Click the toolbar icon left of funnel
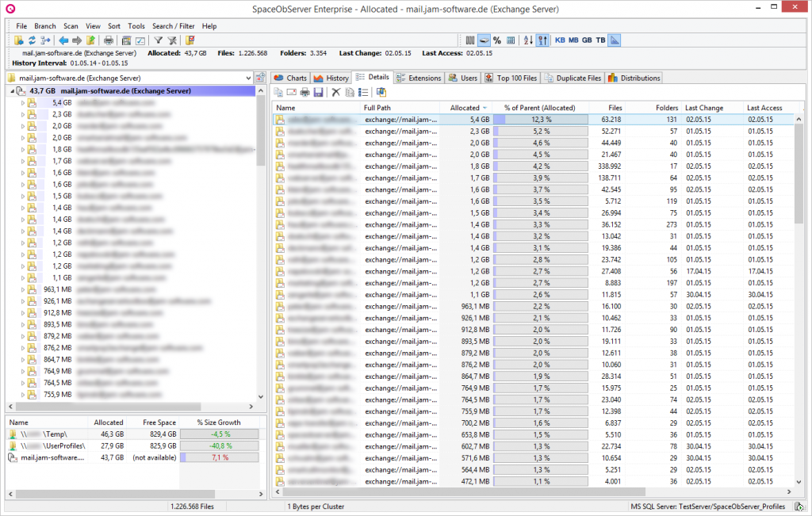Viewport: 812px width, 516px height. pyautogui.click(x=140, y=40)
